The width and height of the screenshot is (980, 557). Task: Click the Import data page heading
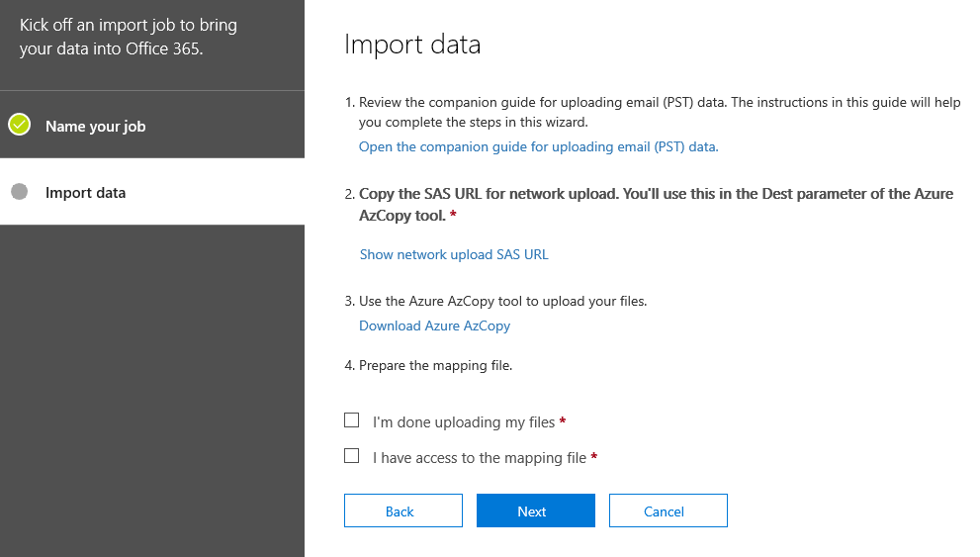click(x=412, y=45)
